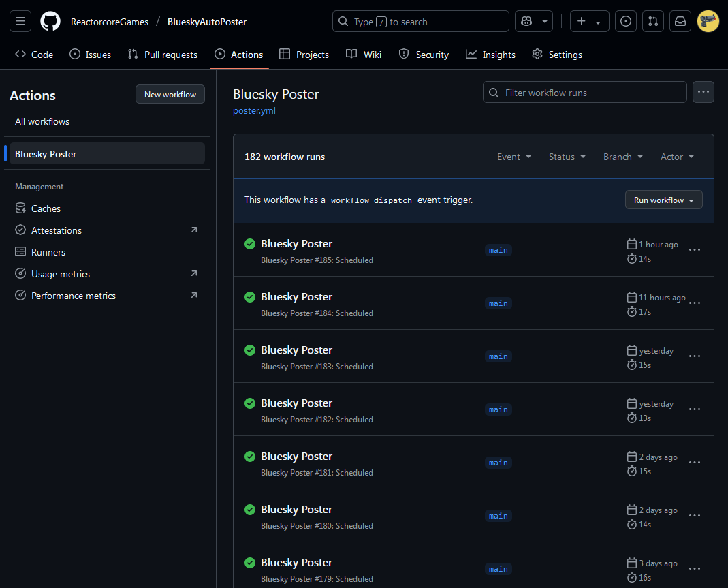The height and width of the screenshot is (588, 728).
Task: Open the issues shortcut icon in header
Action: [625, 21]
